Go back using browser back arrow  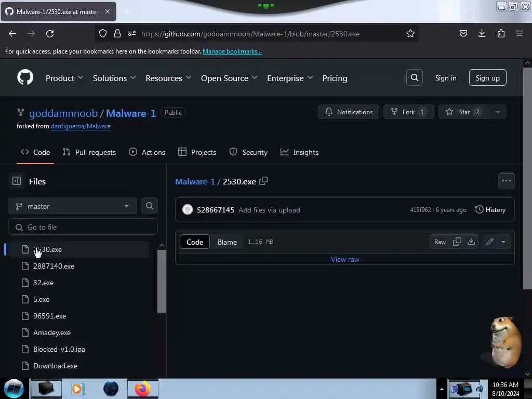click(x=12, y=34)
